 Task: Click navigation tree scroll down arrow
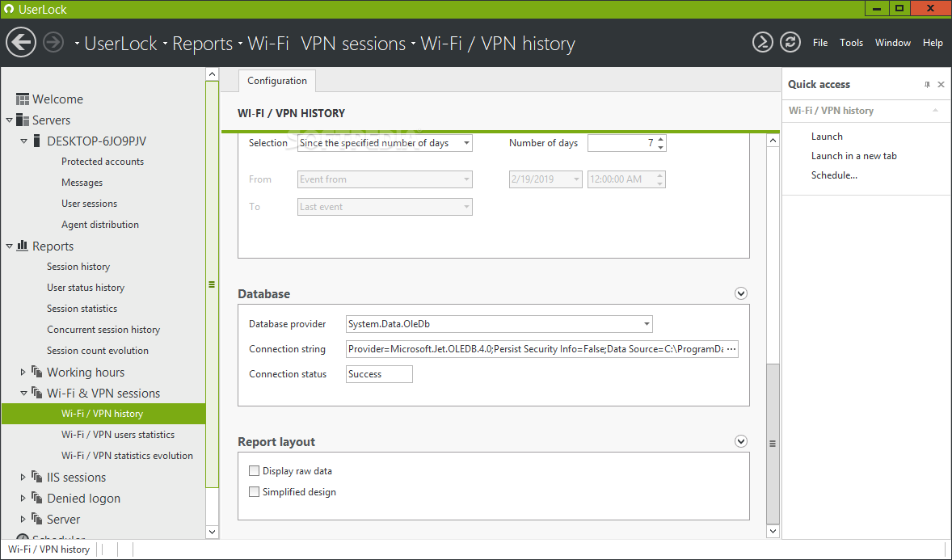click(x=212, y=532)
